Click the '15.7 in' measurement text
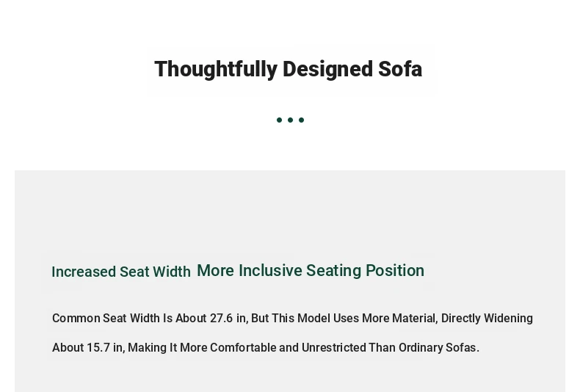The height and width of the screenshot is (392, 580). [105, 348]
